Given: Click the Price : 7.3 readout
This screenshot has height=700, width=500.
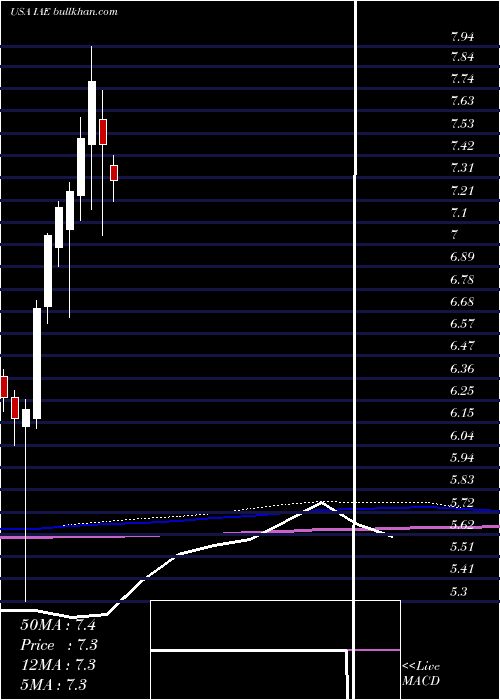Looking at the screenshot, I should [59, 645].
